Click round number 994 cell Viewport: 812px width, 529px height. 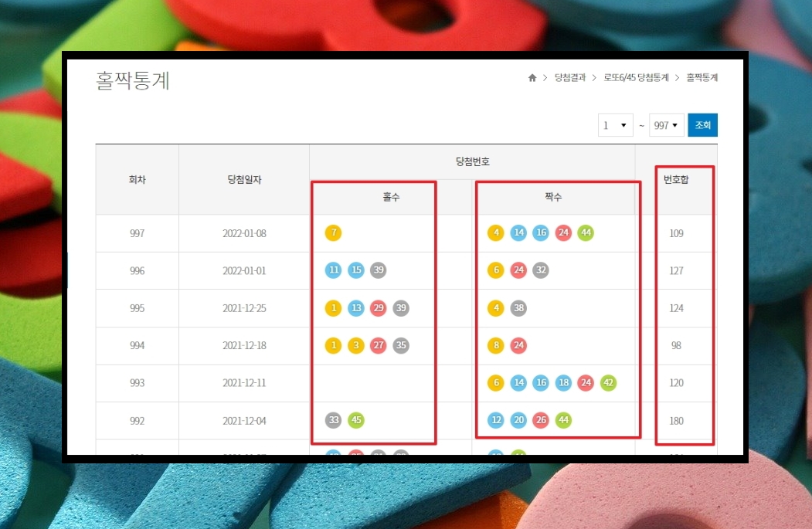pos(138,345)
